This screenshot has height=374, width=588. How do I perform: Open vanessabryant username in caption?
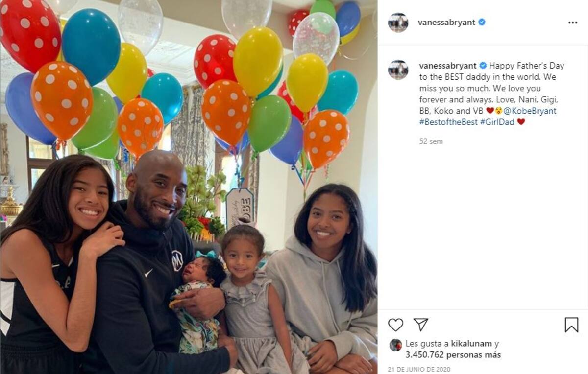(448, 66)
